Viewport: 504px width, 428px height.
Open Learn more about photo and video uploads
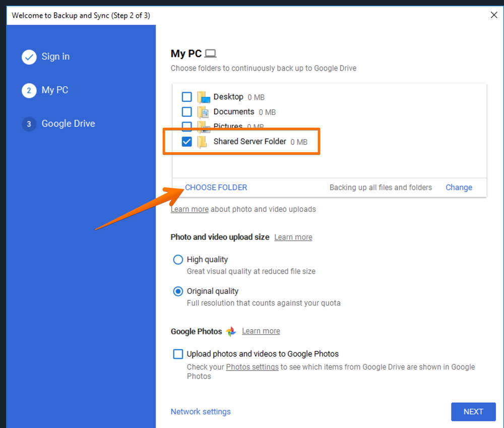190,209
